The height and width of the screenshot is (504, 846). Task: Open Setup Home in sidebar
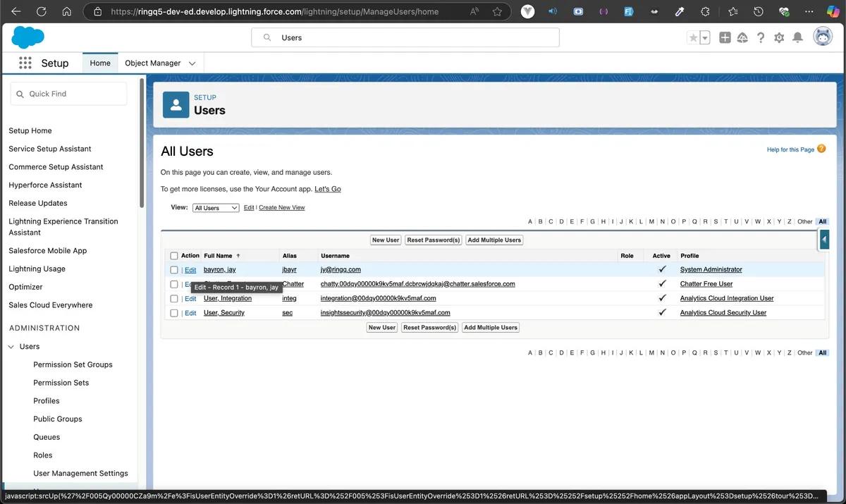30,130
